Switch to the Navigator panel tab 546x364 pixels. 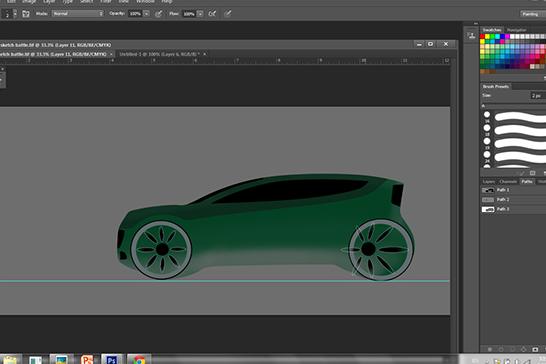click(517, 30)
